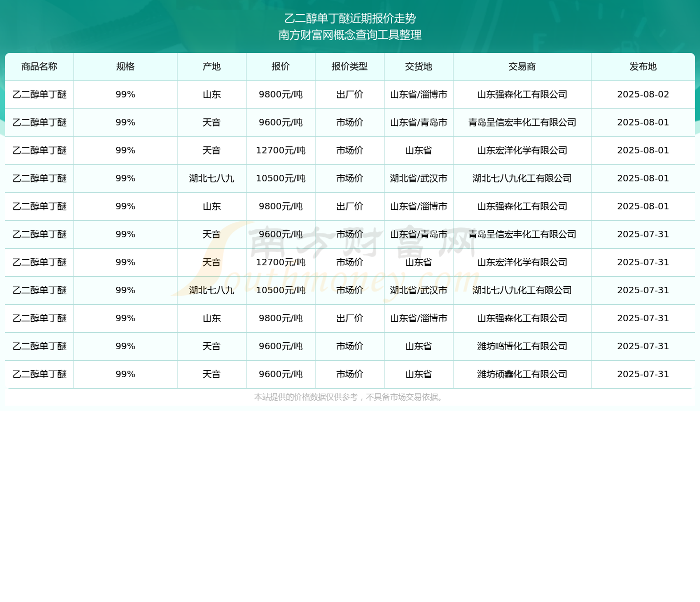This screenshot has width=700, height=602.
Task: Click origin 天音 in the 潍坊鸣博 row
Action: tap(211, 346)
